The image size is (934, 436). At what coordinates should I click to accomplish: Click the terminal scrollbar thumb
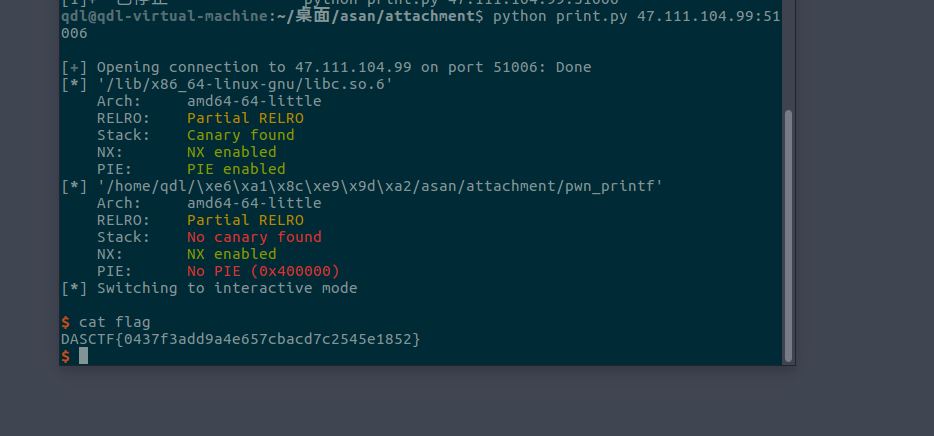(x=788, y=234)
